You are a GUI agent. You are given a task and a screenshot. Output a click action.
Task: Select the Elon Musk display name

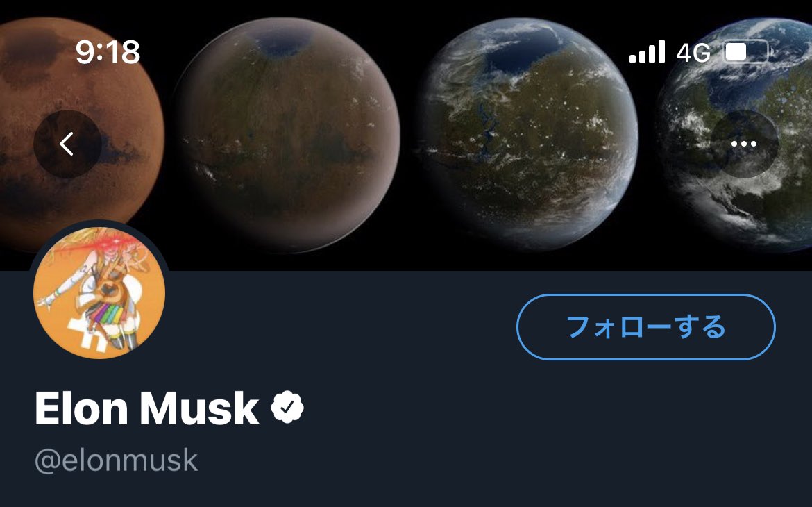[x=147, y=408]
